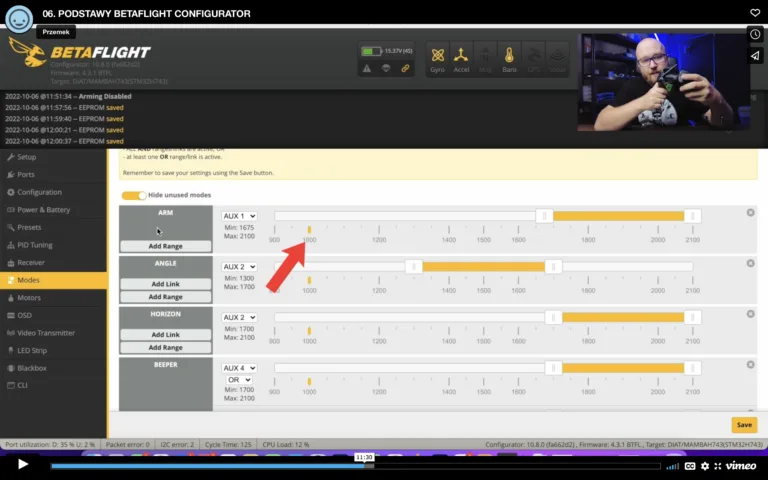
Task: Remove the HORIZON mode range
Action: 750,314
